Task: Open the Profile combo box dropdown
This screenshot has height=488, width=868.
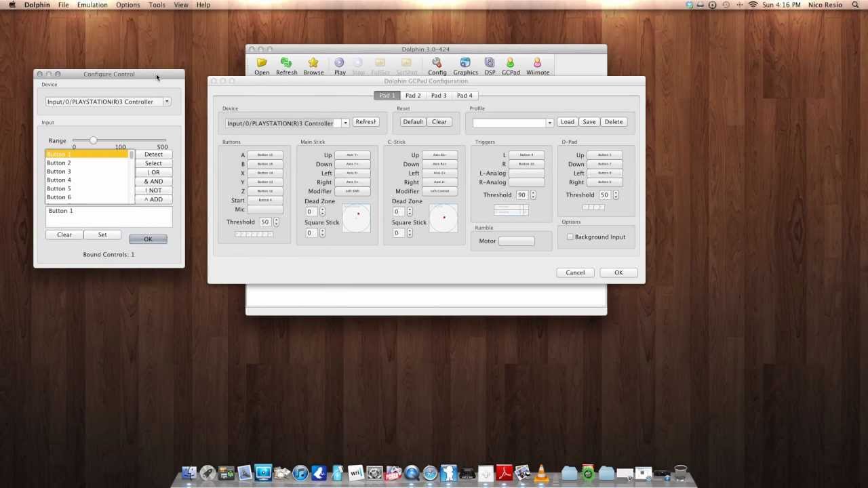Action: pyautogui.click(x=550, y=123)
